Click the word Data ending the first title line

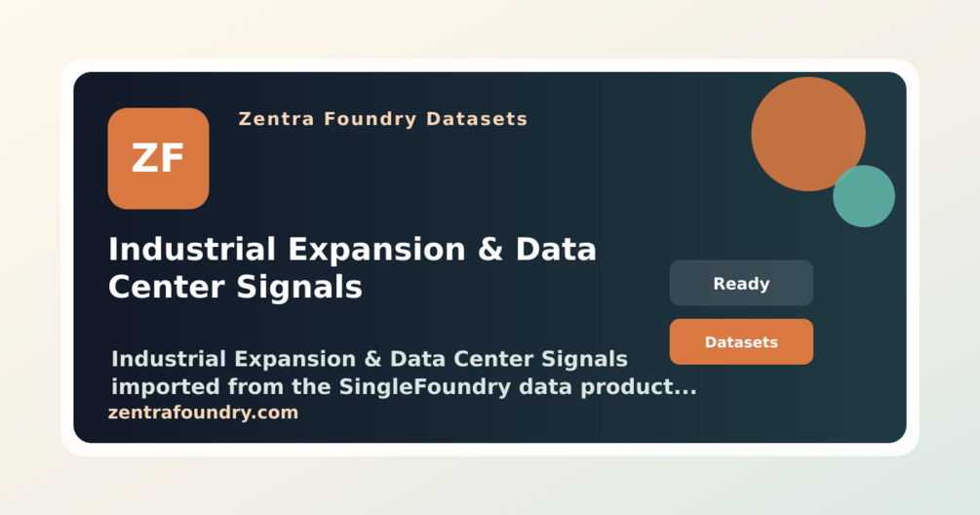tap(556, 250)
